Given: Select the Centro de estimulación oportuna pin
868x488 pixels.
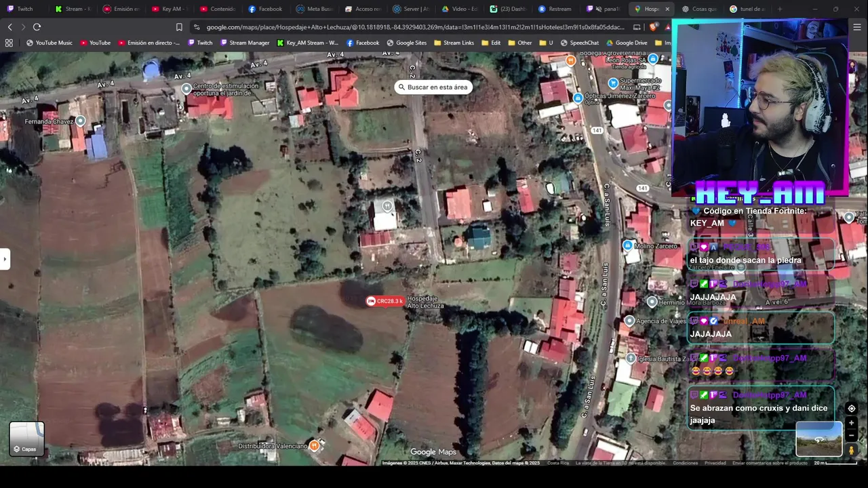Looking at the screenshot, I should point(186,89).
